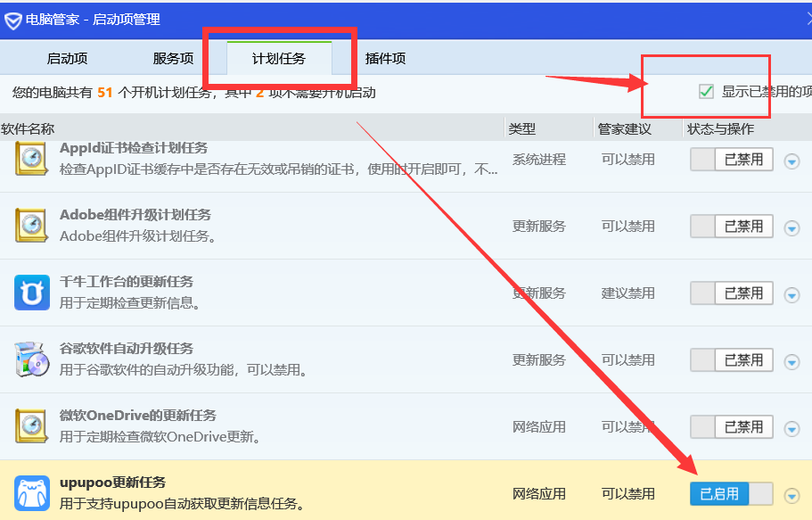
Task: Open dropdown arrow for 微软OneDrive row
Action: coord(791,428)
